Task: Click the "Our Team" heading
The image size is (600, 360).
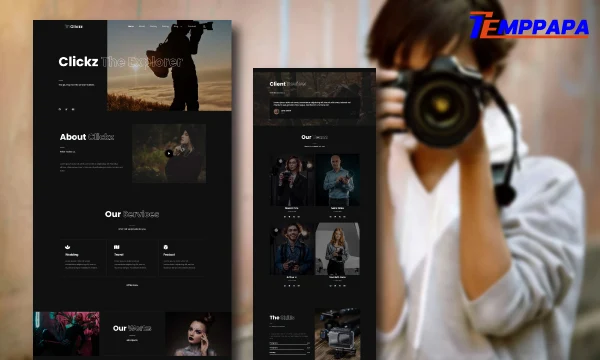Action: pyautogui.click(x=314, y=137)
